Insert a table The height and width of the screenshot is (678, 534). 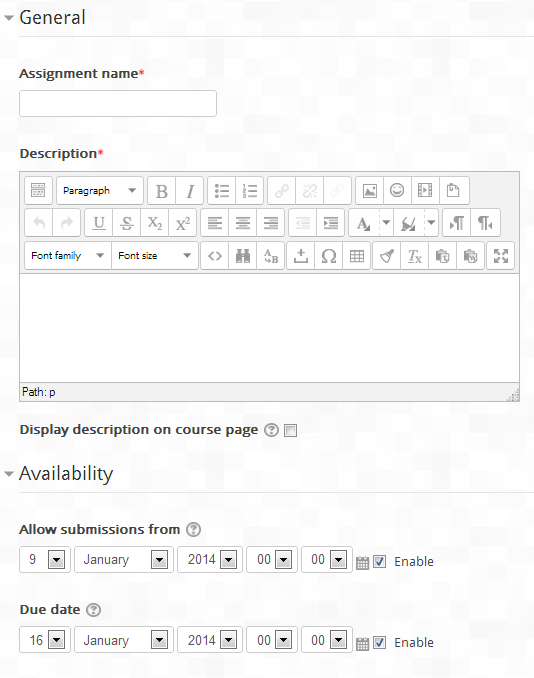click(357, 256)
